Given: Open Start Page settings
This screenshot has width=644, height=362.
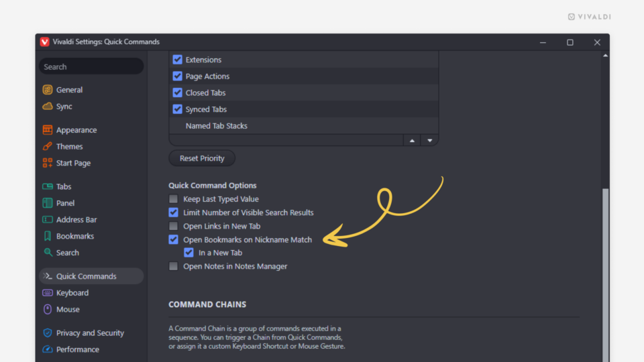Looking at the screenshot, I should (91, 163).
